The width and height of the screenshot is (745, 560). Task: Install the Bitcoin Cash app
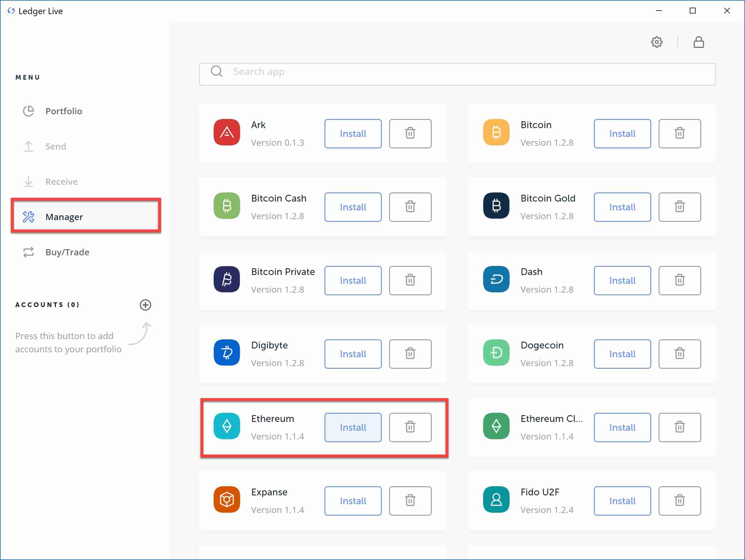coord(353,207)
